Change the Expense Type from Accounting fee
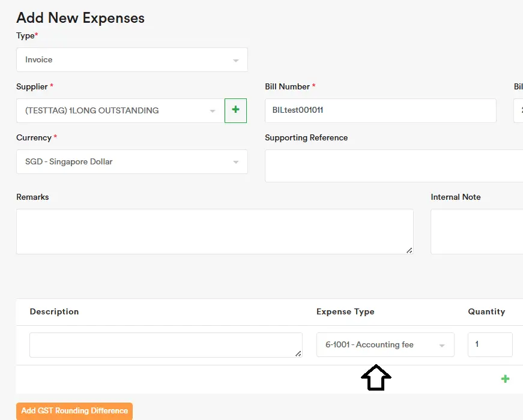Viewport: 523px width, 420px height. pos(378,344)
